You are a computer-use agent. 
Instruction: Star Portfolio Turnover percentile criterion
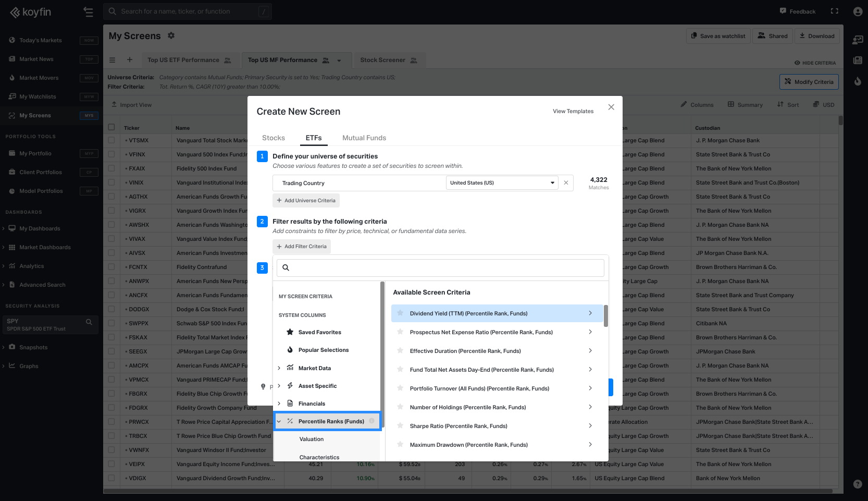pos(400,388)
